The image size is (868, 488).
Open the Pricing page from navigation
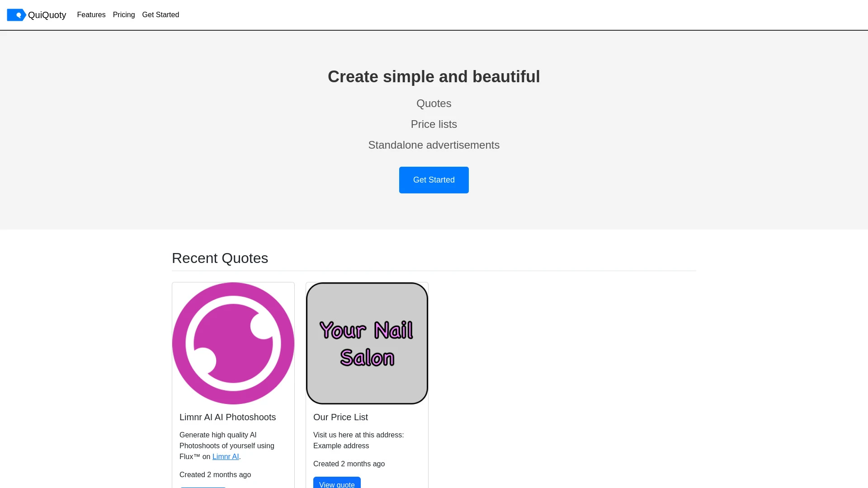click(123, 15)
